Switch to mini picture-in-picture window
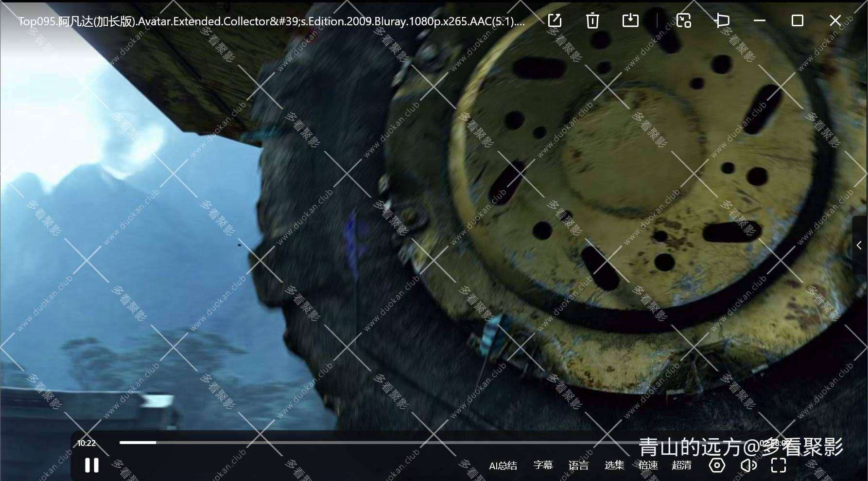The width and height of the screenshot is (868, 481). 684,20
